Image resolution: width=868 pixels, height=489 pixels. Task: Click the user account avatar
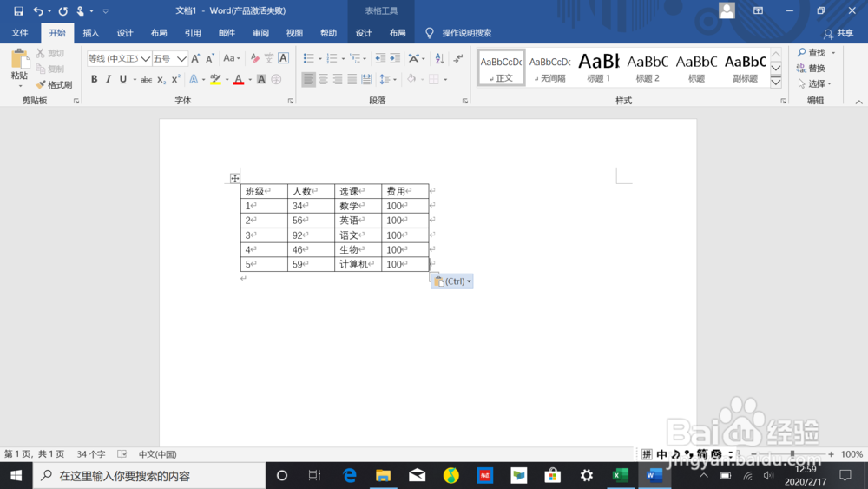point(727,10)
